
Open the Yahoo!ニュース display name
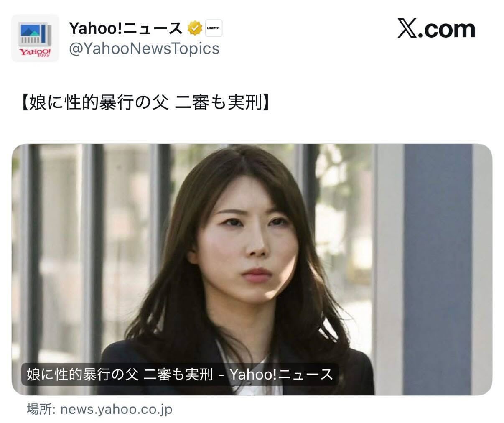pos(125,28)
